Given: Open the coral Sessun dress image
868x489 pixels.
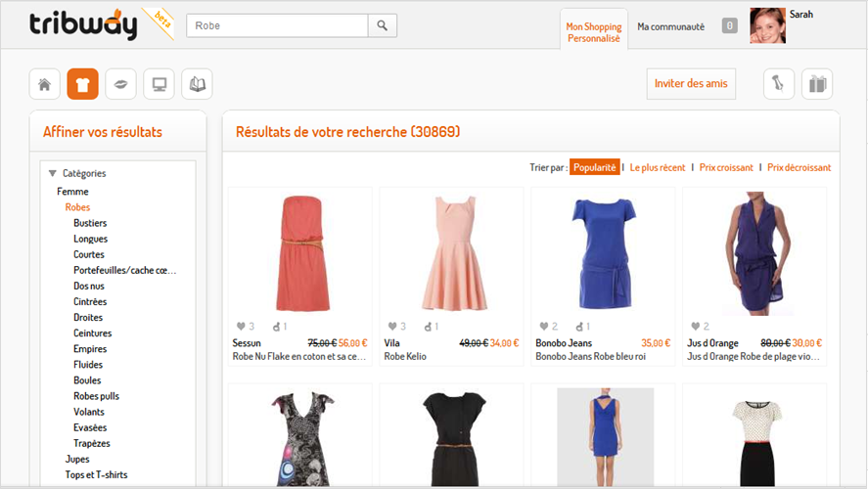Looking at the screenshot, I should tap(302, 252).
